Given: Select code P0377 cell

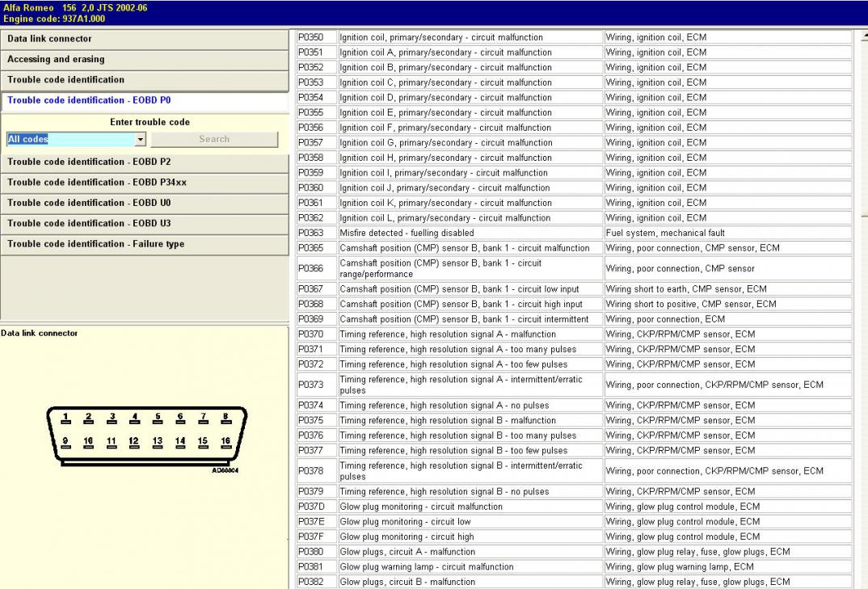Looking at the screenshot, I should pyautogui.click(x=317, y=451).
